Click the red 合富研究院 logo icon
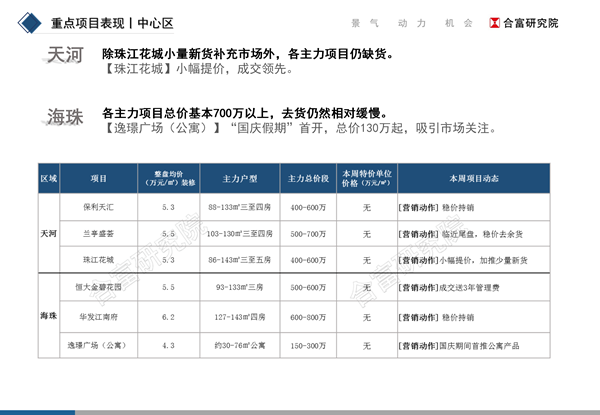Image resolution: width=600 pixels, height=415 pixels. pyautogui.click(x=494, y=23)
